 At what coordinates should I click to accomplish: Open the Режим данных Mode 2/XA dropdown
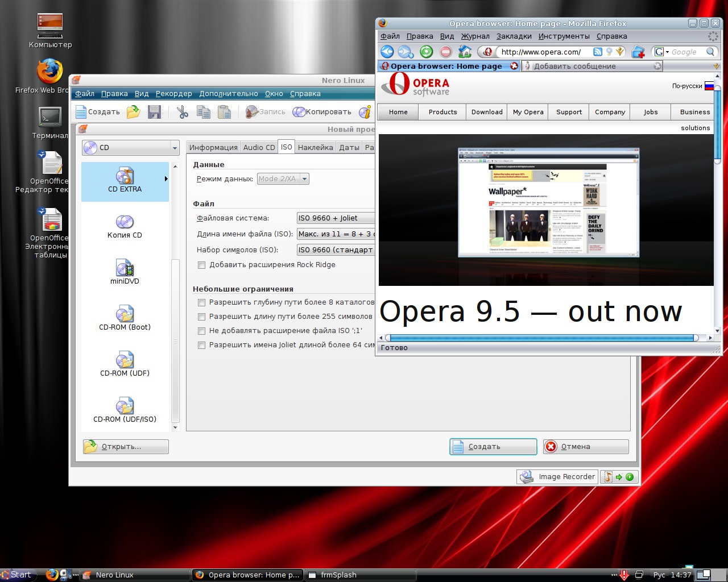283,179
